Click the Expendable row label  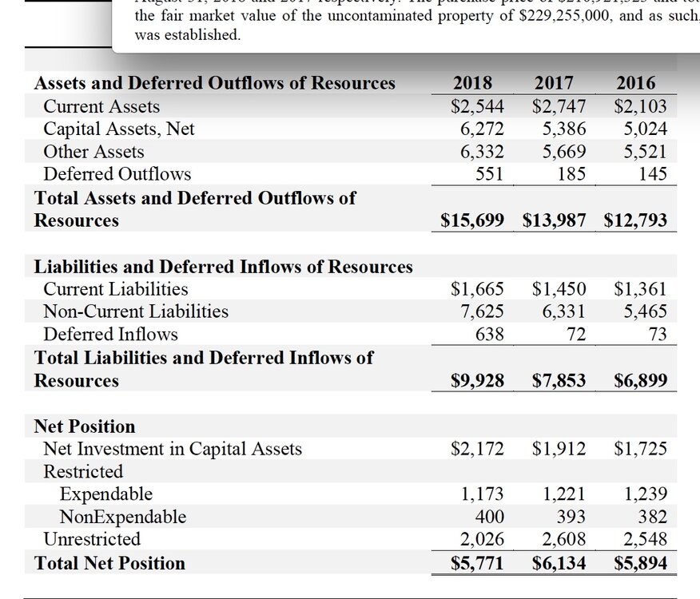[106, 494]
